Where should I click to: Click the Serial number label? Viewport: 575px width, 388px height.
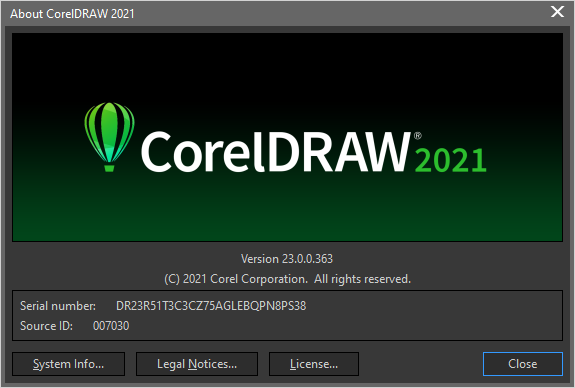pyautogui.click(x=58, y=306)
